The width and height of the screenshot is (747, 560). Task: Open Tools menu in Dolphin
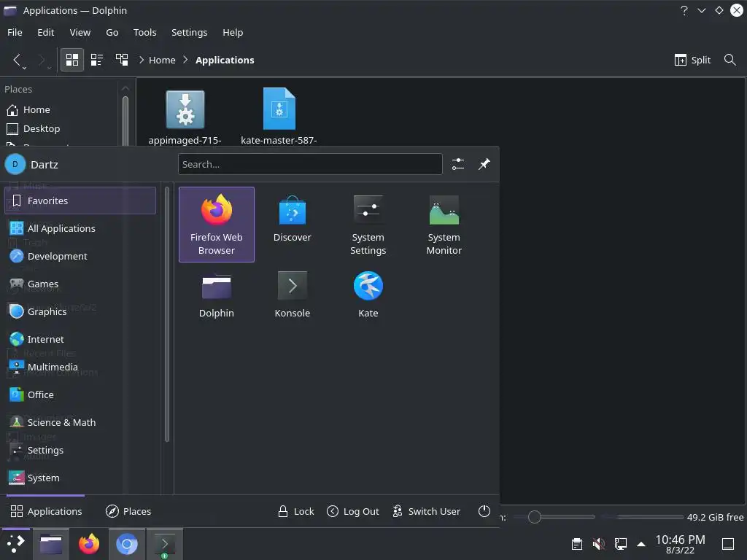coord(145,32)
